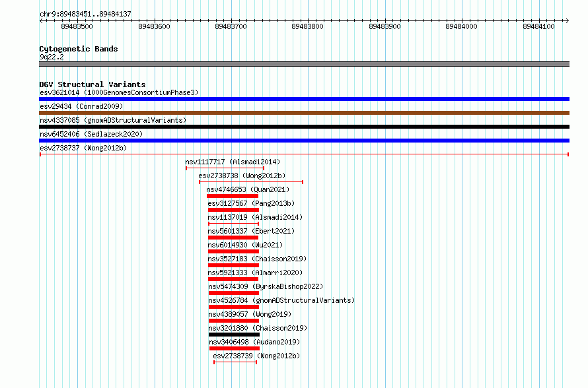Open nsv3406498 Audano2019 label
The width and height of the screenshot is (588, 388).
pos(254,342)
